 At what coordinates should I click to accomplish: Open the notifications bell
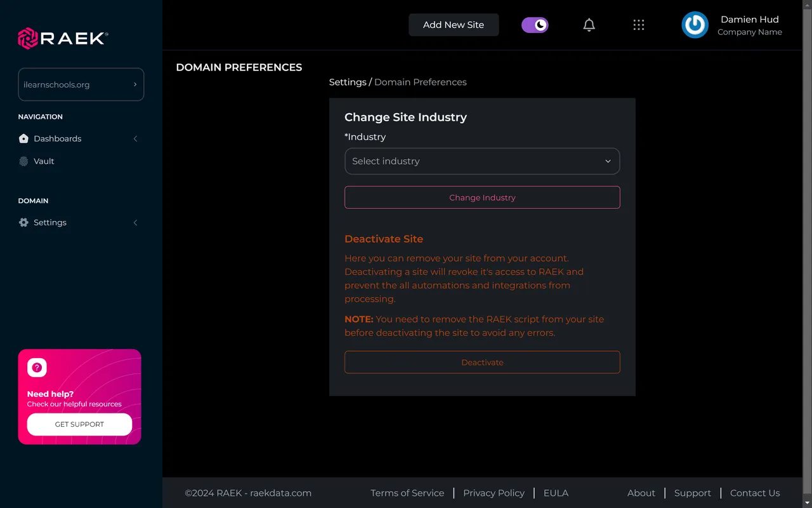(589, 25)
